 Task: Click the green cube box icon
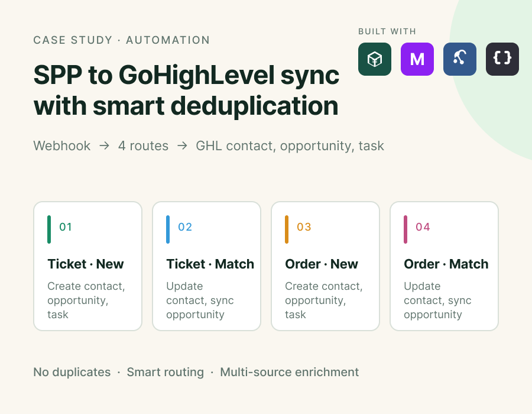[x=375, y=59]
